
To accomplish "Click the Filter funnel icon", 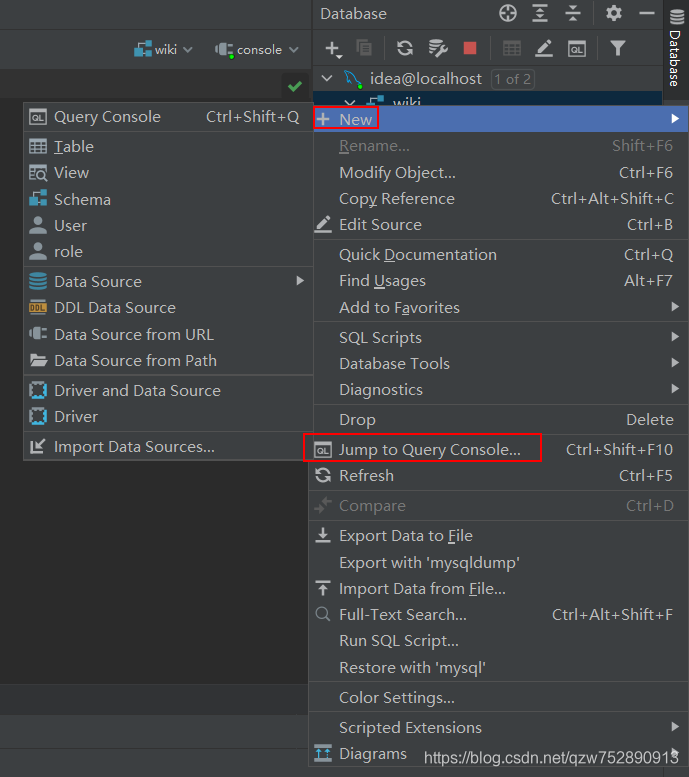I will tap(618, 48).
